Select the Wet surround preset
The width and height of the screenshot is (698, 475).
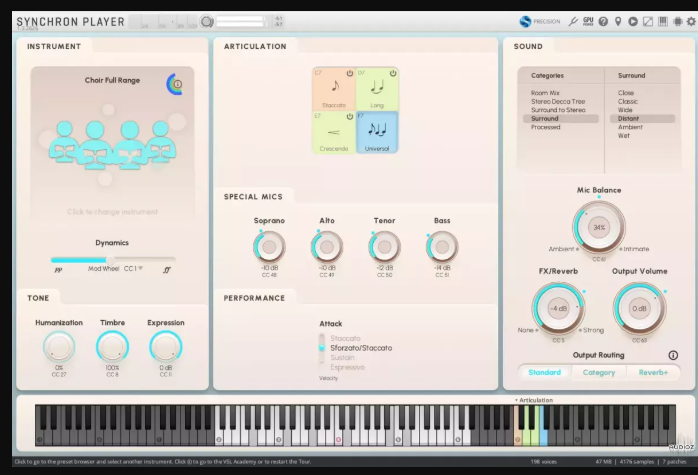(624, 135)
